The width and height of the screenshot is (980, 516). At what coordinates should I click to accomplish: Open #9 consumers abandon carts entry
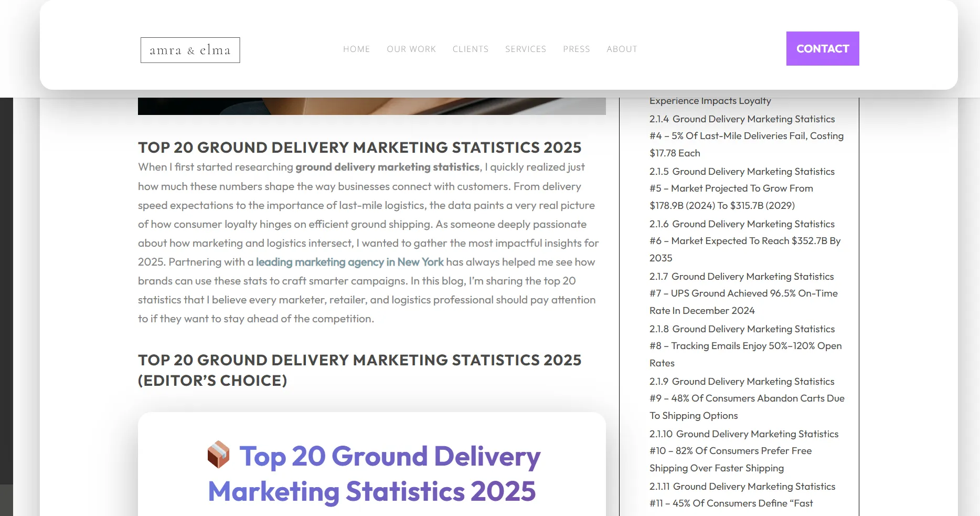pyautogui.click(x=747, y=398)
